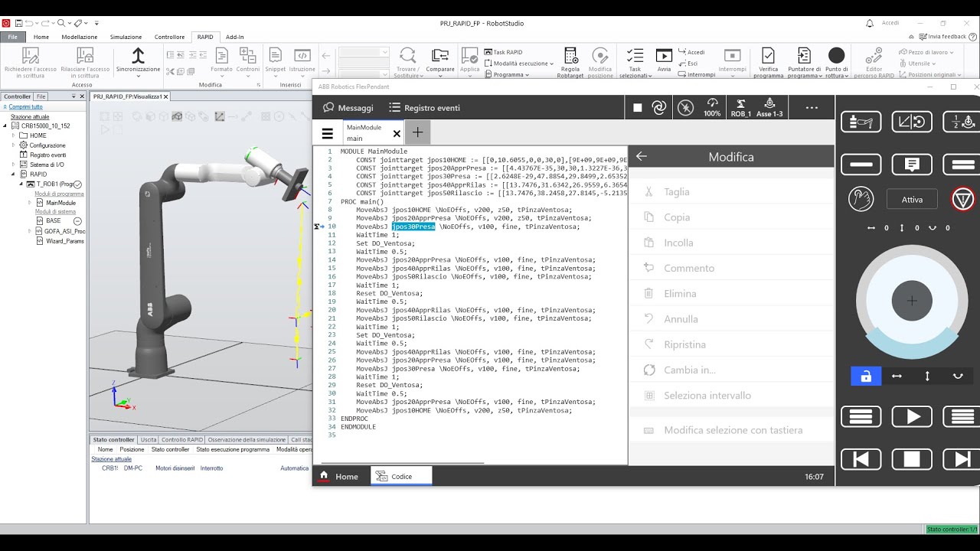Click the code editor horizontal scrollbar

tap(403, 463)
